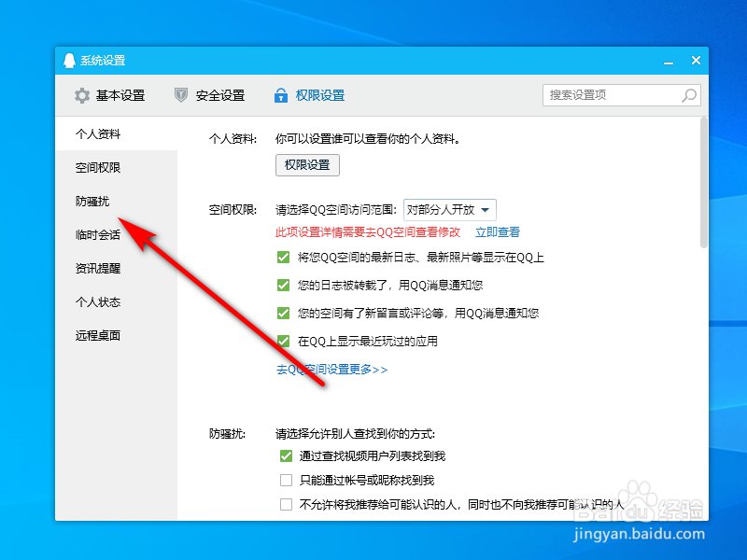The width and height of the screenshot is (747, 560).
Task: Enable 只能通过帐号或昵称找到我
Action: 286,480
